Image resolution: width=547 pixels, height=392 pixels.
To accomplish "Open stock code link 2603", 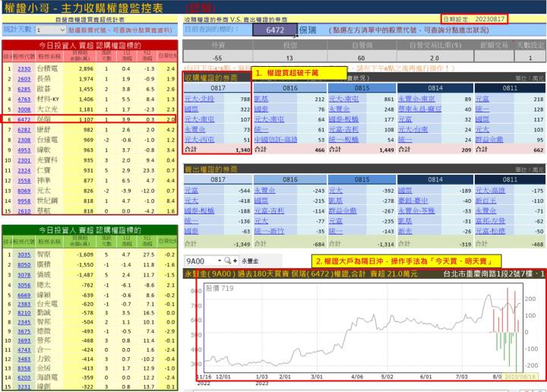I will 24,79.
